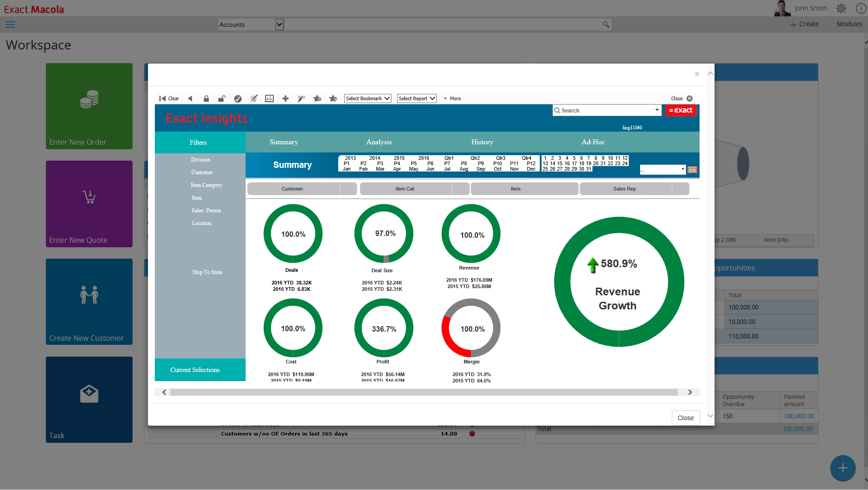Click the Remove Bookmark star icon

click(x=333, y=98)
